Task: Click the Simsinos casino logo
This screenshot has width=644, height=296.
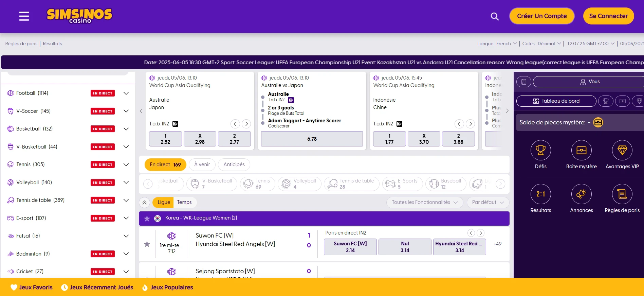Action: 79,16
